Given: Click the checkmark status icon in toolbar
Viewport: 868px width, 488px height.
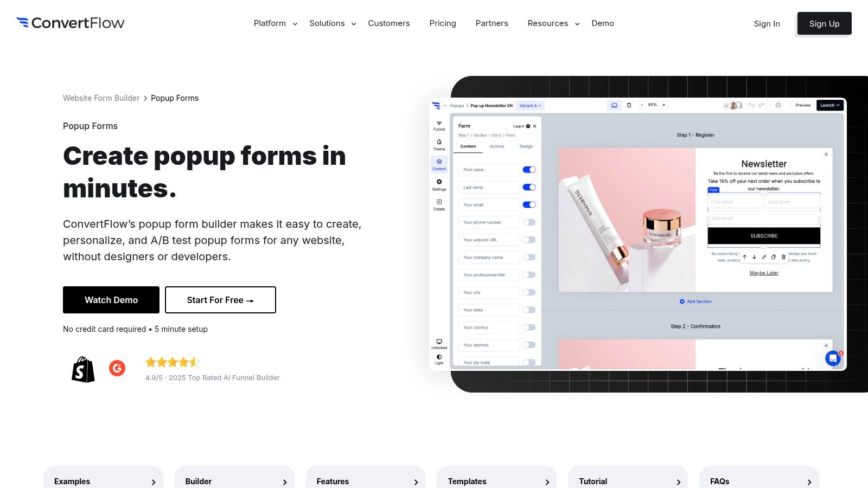Looking at the screenshot, I should (x=778, y=105).
